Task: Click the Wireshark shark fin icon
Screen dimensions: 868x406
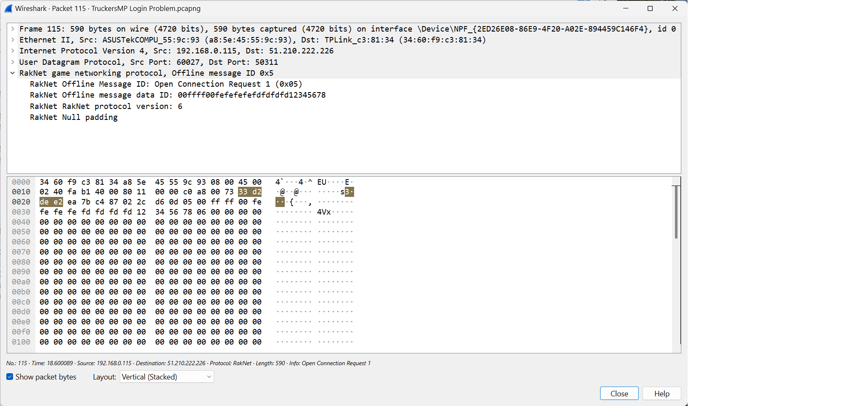Action: [8, 8]
